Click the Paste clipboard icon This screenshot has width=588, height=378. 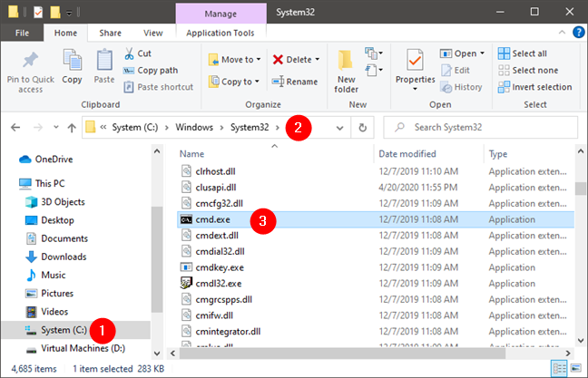click(104, 60)
